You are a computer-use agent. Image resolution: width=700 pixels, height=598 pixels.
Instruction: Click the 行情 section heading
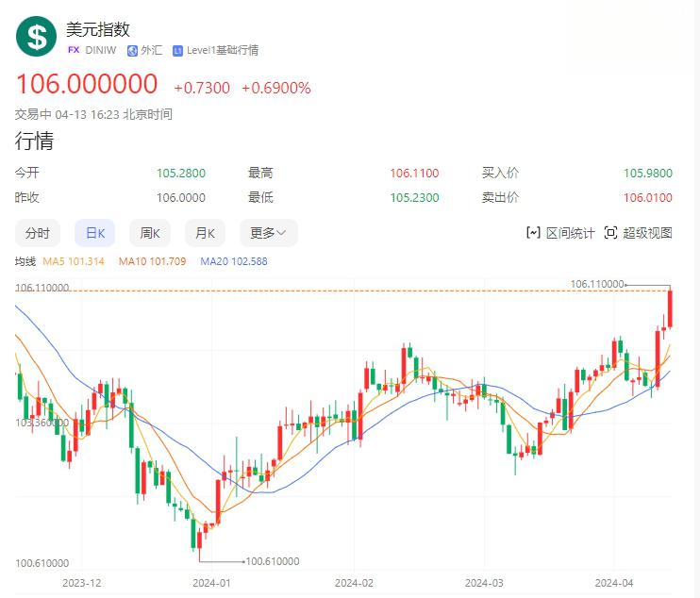pos(34,141)
